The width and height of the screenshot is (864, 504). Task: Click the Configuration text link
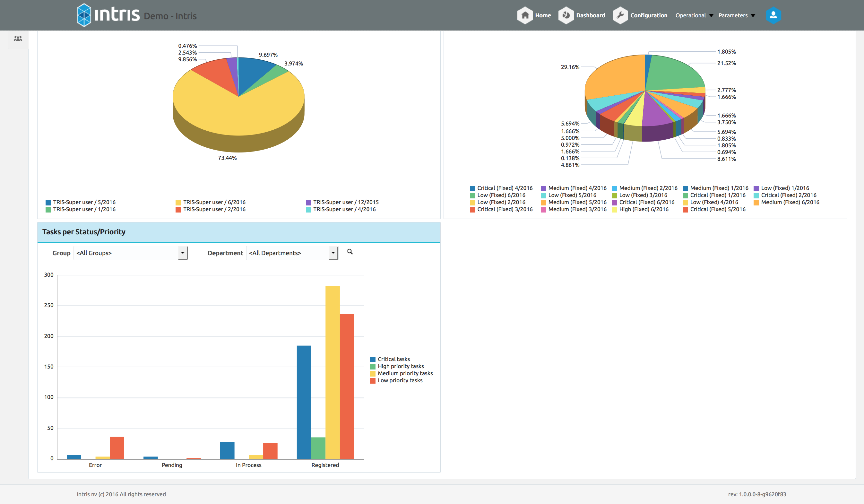point(649,15)
